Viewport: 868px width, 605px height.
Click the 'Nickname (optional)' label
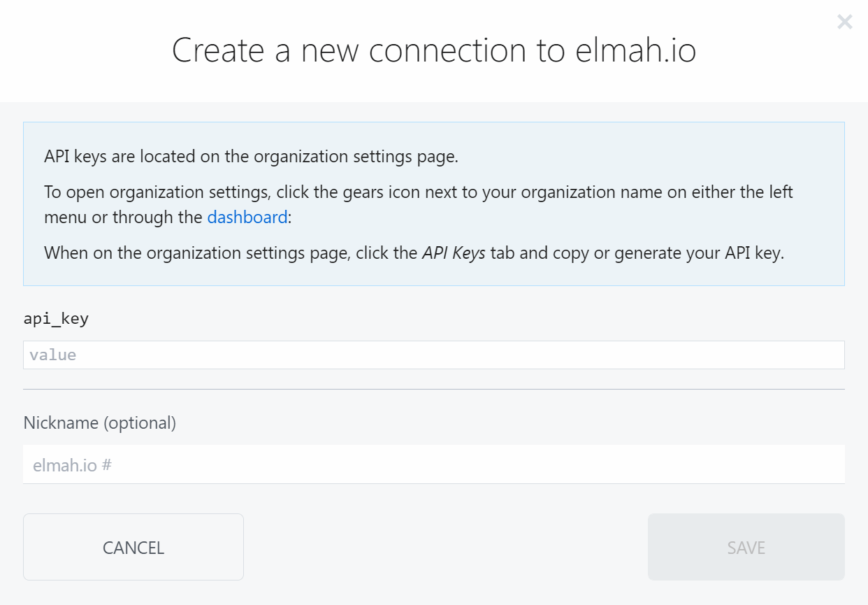(100, 422)
